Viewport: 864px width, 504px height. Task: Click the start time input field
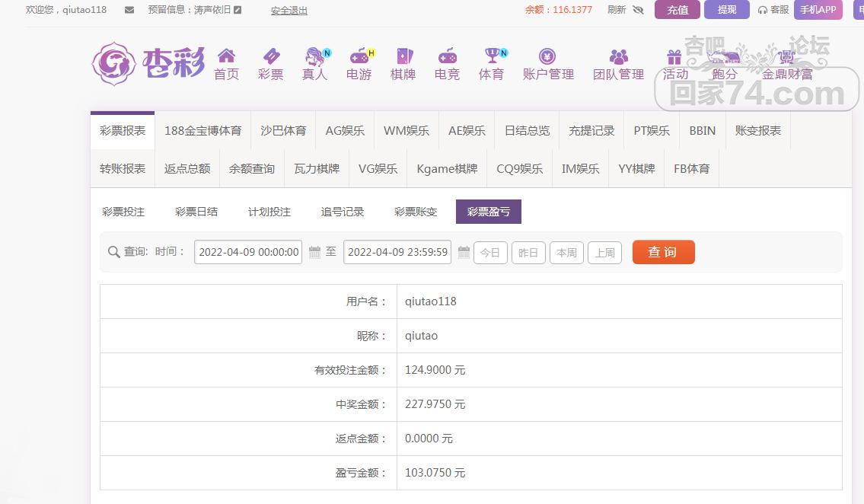[248, 252]
